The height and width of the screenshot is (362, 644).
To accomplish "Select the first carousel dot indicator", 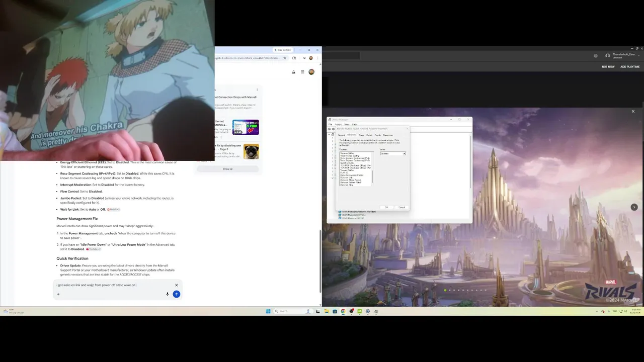I will point(445,290).
